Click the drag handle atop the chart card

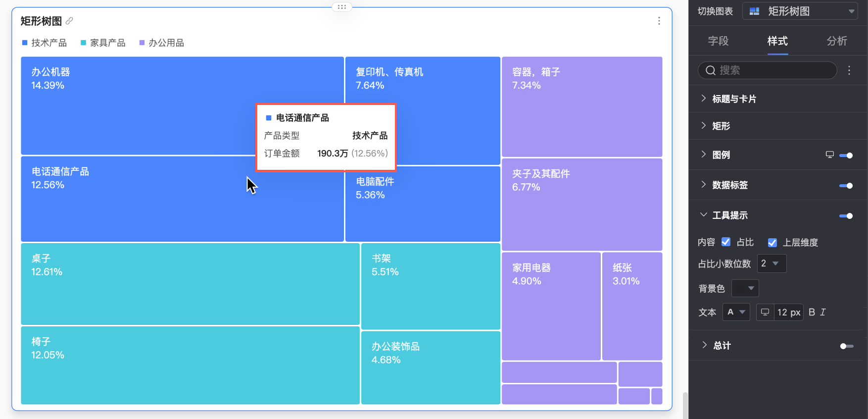pos(341,7)
